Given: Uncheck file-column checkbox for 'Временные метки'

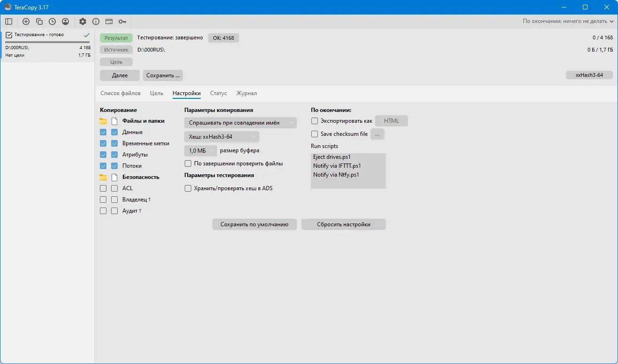Looking at the screenshot, I should [114, 143].
